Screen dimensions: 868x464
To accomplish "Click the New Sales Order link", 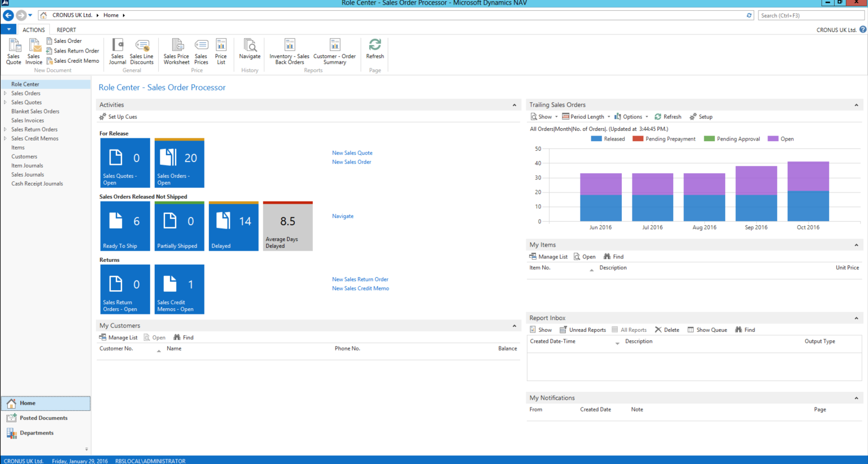I will (351, 162).
